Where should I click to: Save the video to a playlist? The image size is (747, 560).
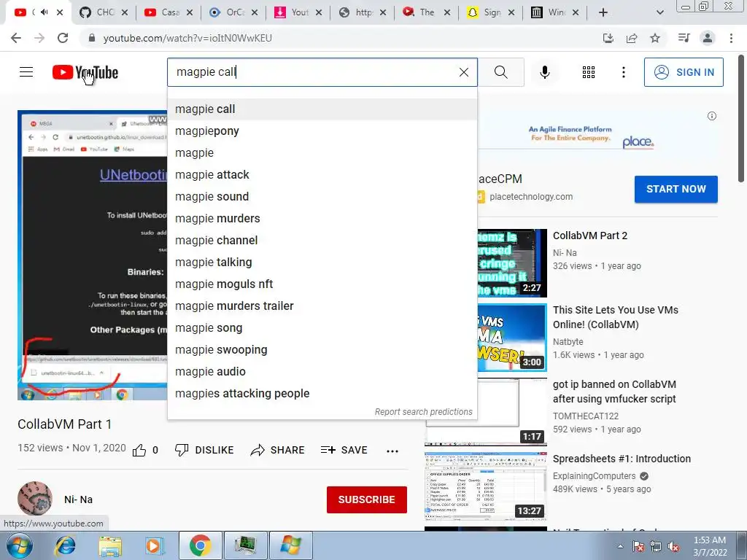pyautogui.click(x=344, y=450)
